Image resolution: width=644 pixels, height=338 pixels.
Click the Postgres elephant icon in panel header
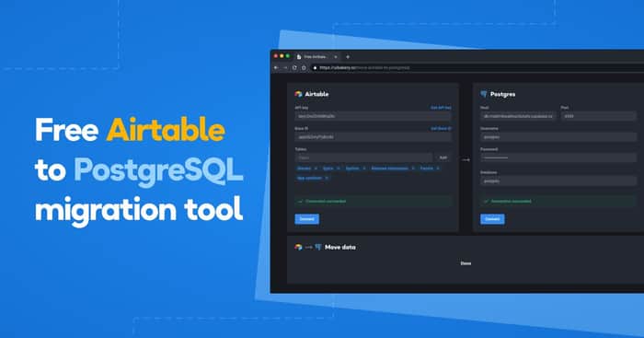484,94
